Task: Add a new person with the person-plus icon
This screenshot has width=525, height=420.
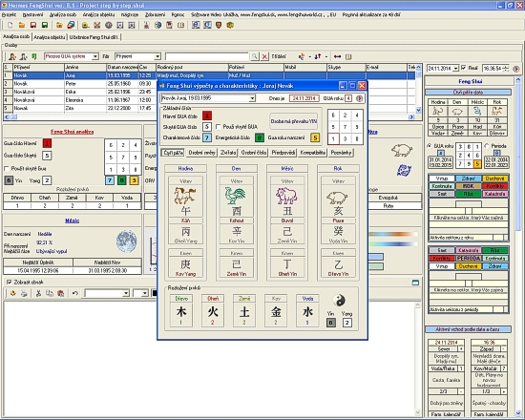Action: tap(12, 56)
